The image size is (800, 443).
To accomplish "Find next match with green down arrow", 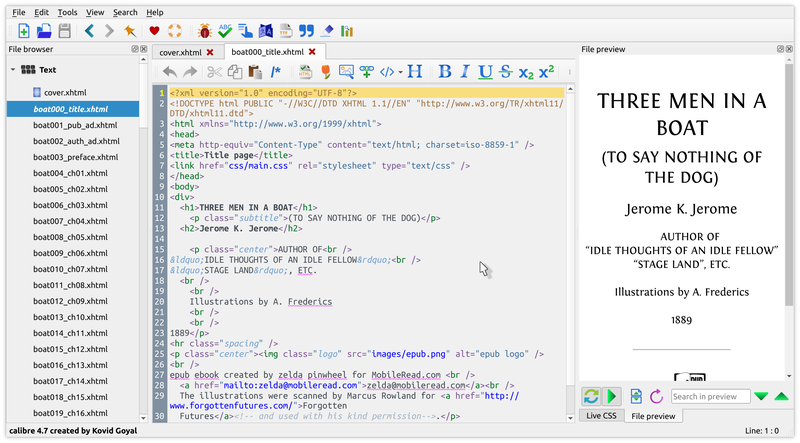I will point(762,397).
